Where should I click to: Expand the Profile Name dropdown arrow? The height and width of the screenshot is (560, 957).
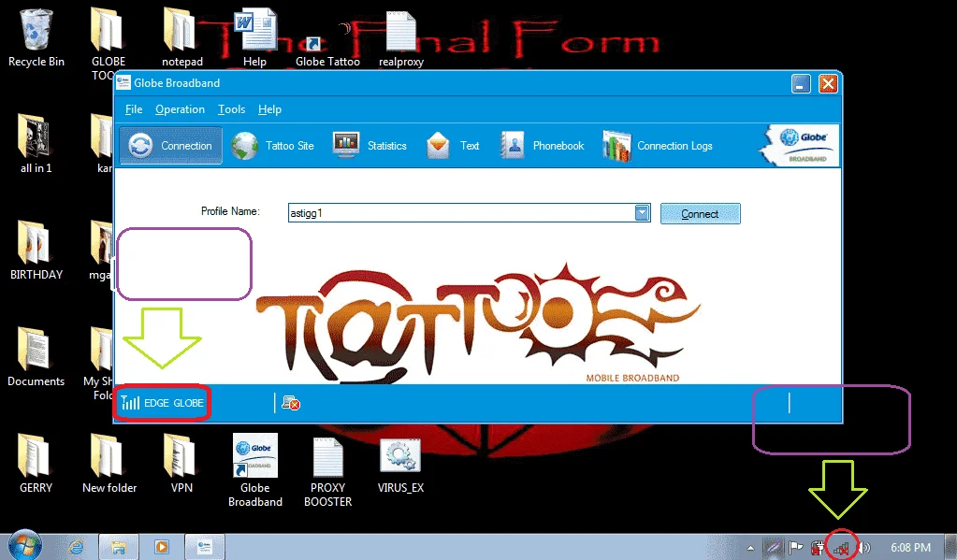[x=642, y=213]
